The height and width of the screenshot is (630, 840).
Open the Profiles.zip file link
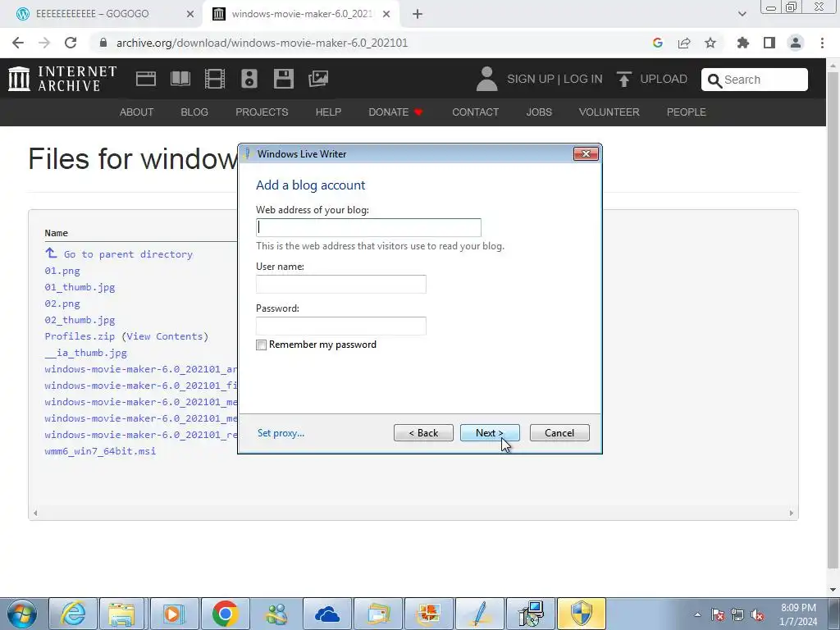point(80,336)
